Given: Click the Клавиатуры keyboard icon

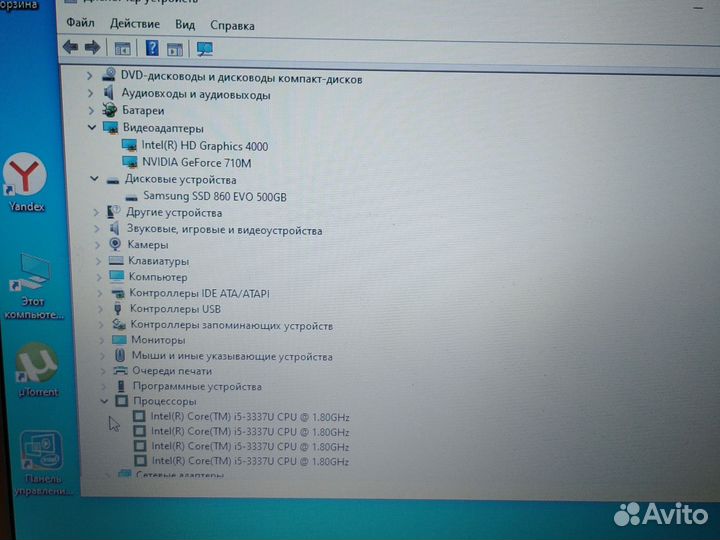Looking at the screenshot, I should tap(116, 260).
